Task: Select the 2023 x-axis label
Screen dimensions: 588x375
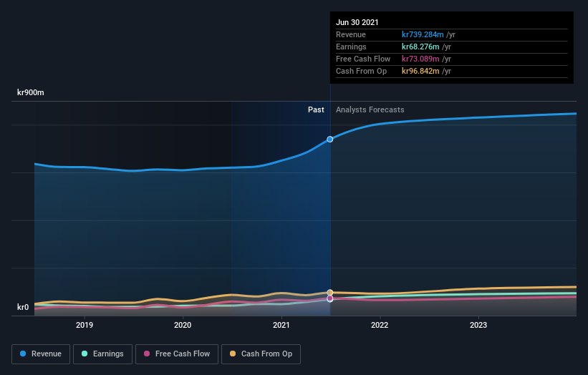Action: (478, 325)
